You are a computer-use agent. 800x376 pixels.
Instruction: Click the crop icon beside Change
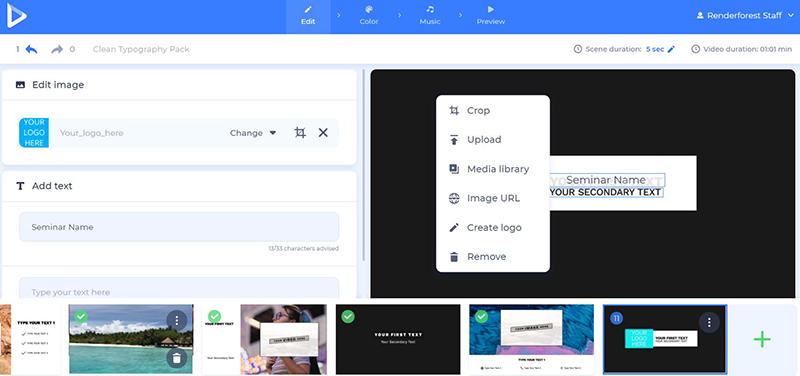click(300, 133)
